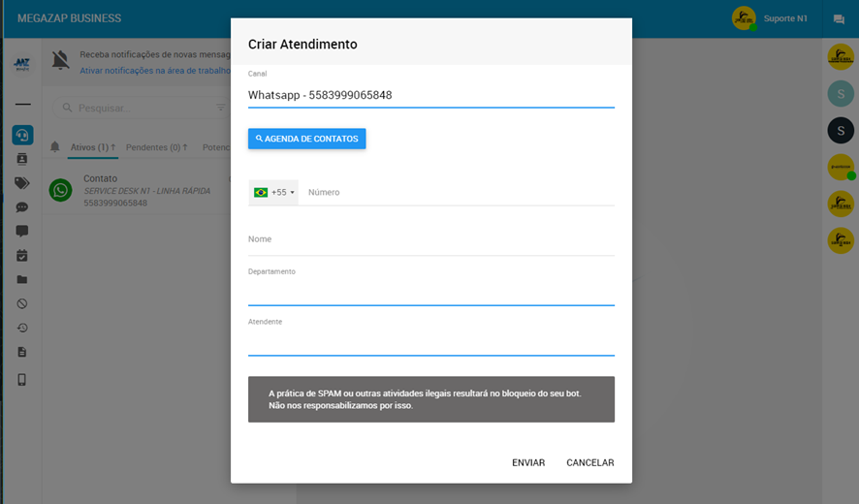
Task: Select the Ativos (1) tab
Action: (x=93, y=147)
